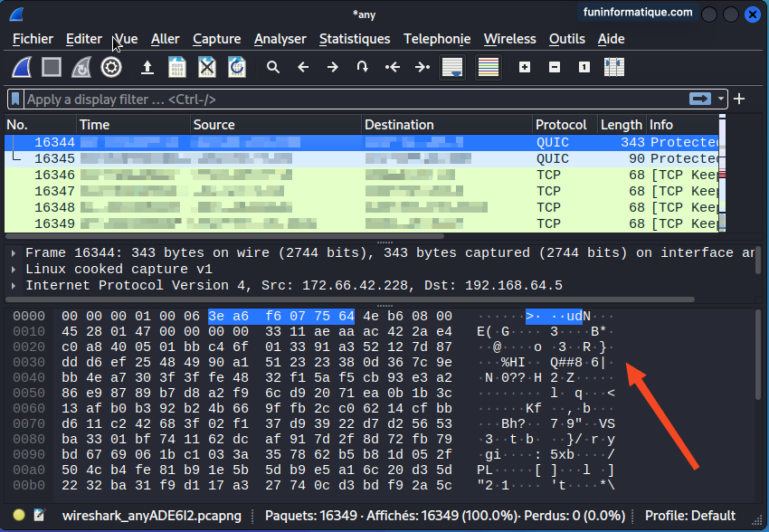Save the capture file
The height and width of the screenshot is (532, 769).
[177, 67]
